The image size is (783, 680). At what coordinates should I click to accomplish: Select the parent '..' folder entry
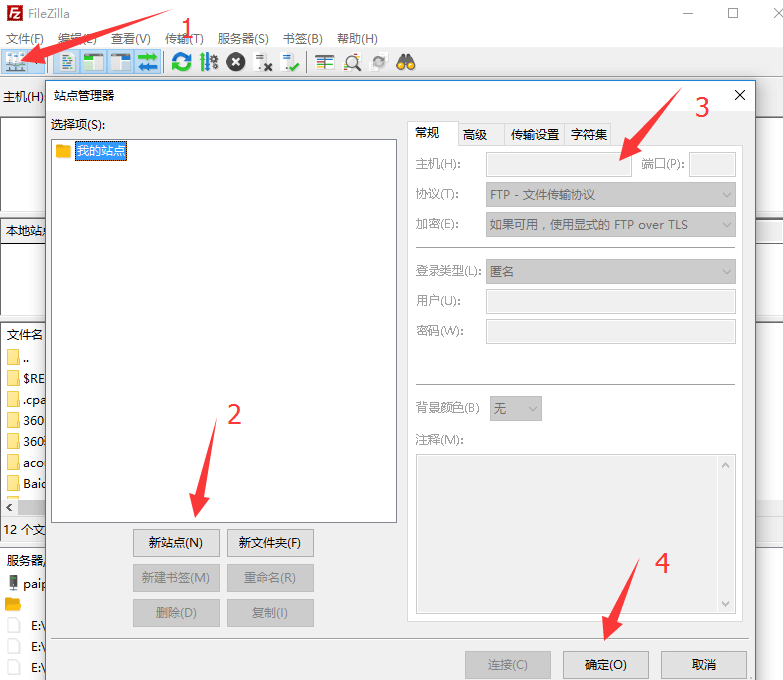(x=19, y=358)
